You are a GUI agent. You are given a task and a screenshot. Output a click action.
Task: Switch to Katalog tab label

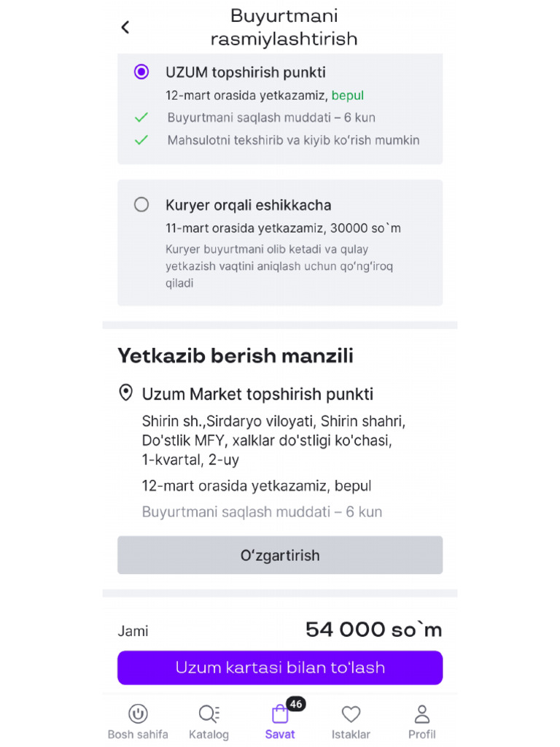[209, 735]
